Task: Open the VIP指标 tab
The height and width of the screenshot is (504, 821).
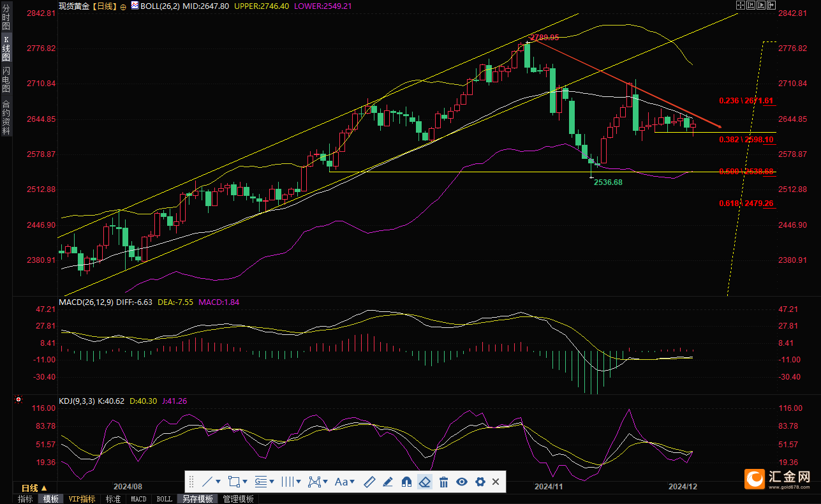Action: coord(82,499)
